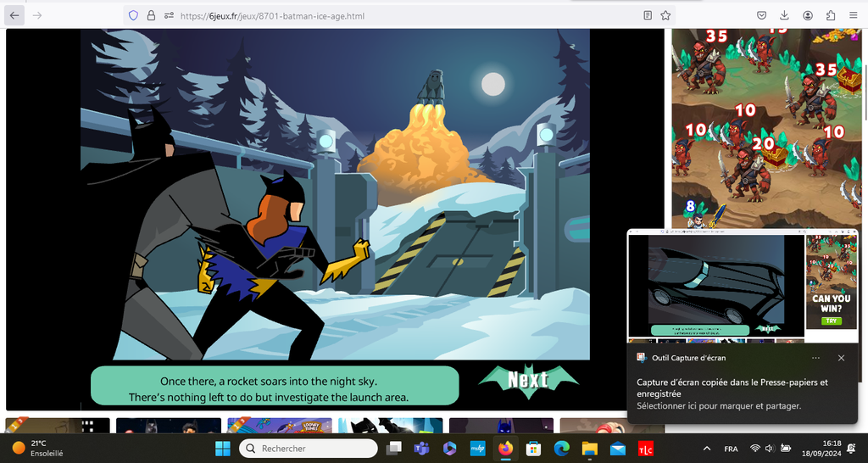This screenshot has width=868, height=463.
Task: Open Microsoft Store from the taskbar
Action: (533, 448)
